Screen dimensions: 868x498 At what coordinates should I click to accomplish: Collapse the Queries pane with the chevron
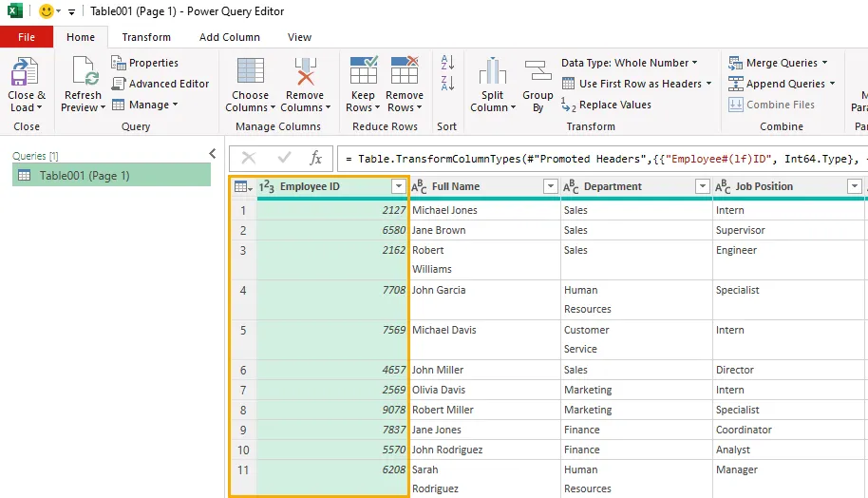213,154
